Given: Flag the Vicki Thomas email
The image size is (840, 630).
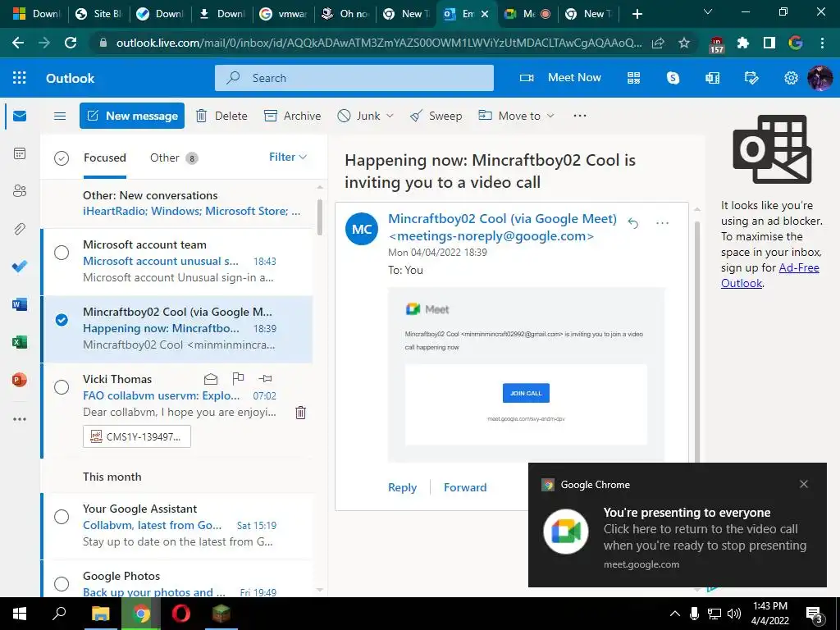Looking at the screenshot, I should click(238, 379).
